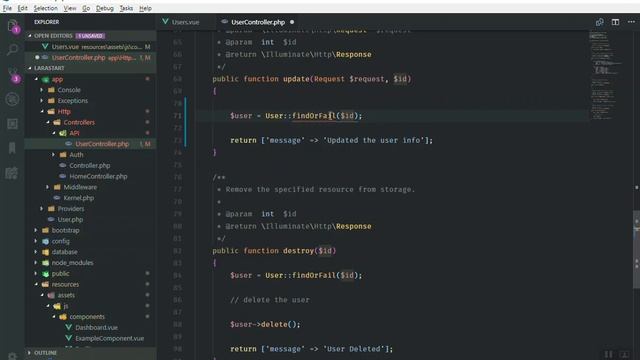Open UserController.php in the file tree
The height and width of the screenshot is (360, 640).
coord(90,144)
